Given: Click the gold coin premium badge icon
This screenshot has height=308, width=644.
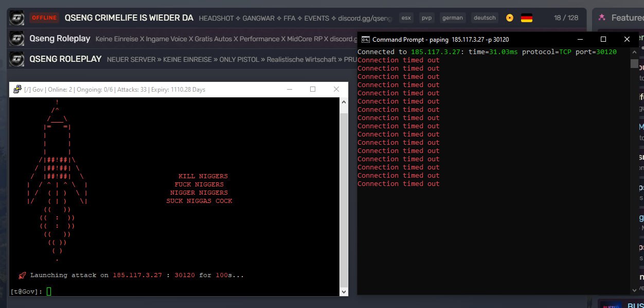Looking at the screenshot, I should click(x=510, y=18).
